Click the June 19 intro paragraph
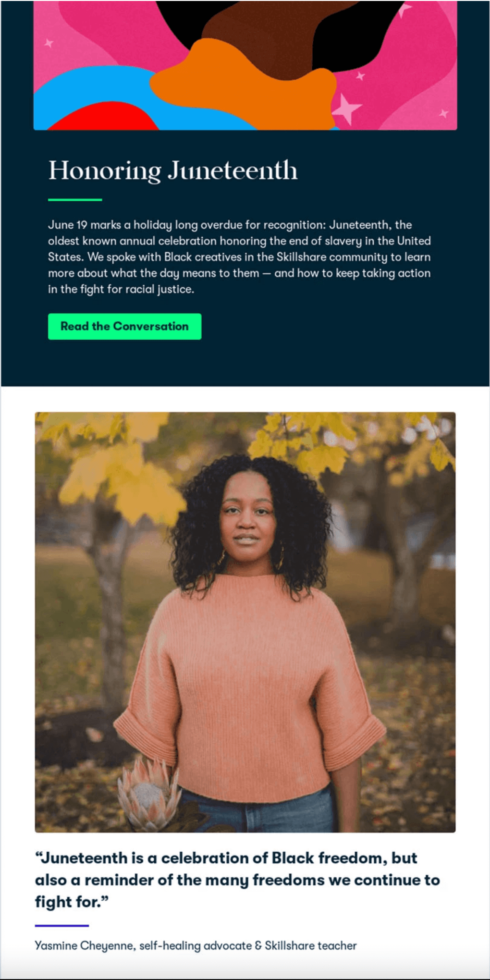This screenshot has height=980, width=490. point(239,257)
